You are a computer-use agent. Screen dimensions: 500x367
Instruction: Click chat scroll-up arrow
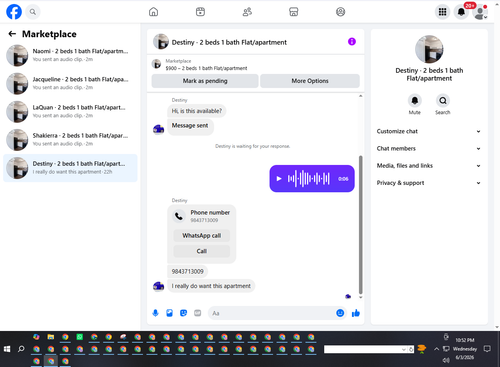click(360, 96)
